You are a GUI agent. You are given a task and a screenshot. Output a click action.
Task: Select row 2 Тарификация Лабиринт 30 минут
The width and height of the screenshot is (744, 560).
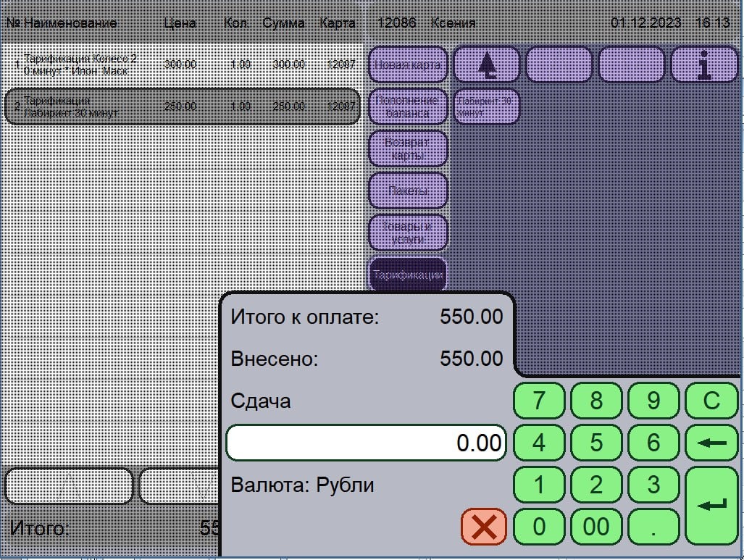[182, 106]
